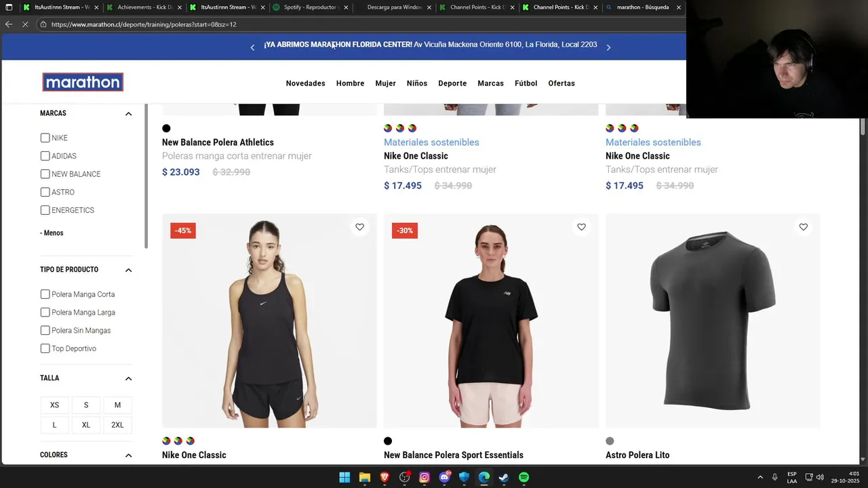The width and height of the screenshot is (868, 488).
Task: View site information next to the URL
Action: pos(43,24)
